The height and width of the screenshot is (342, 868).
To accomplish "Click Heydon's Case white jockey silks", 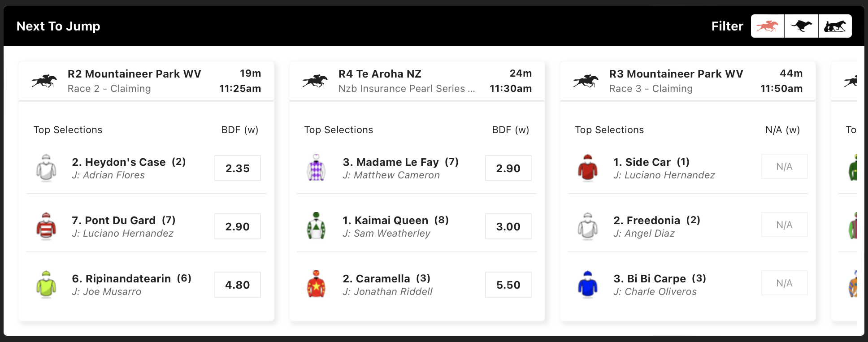I will pos(46,168).
